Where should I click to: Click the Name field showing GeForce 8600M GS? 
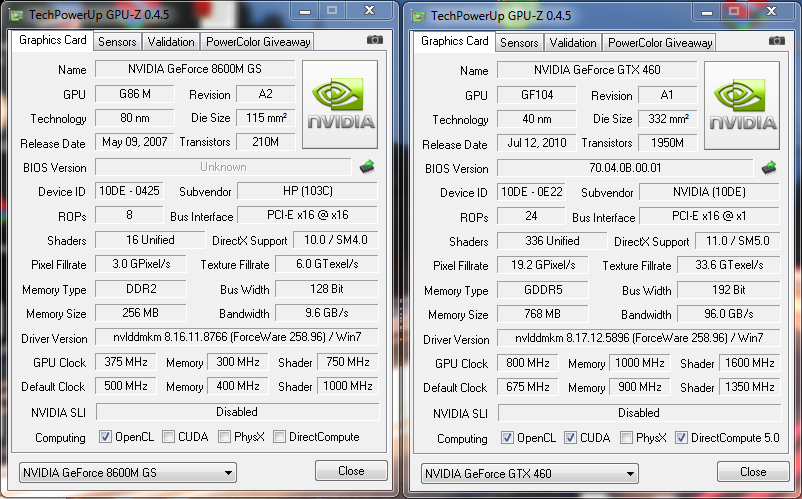pyautogui.click(x=195, y=69)
